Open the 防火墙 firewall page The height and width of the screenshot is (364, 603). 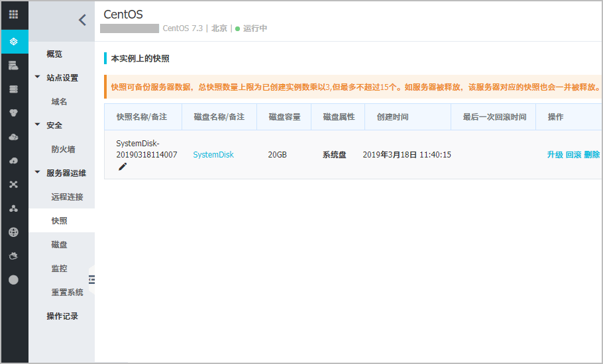(63, 150)
